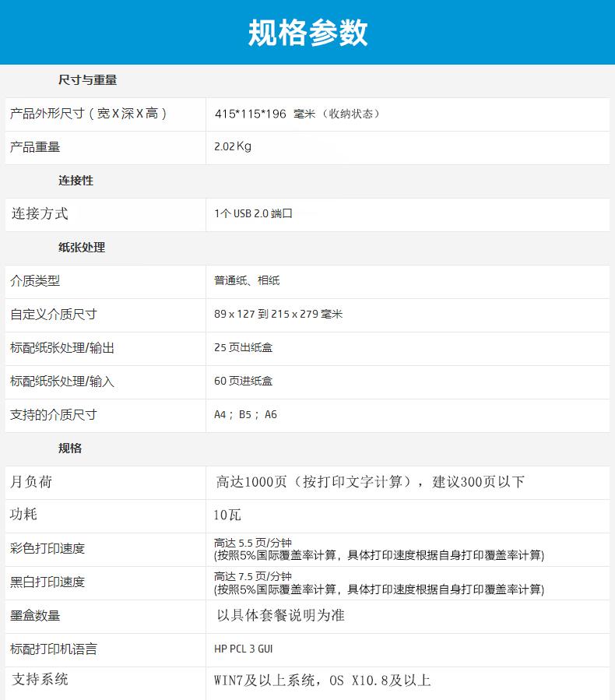
Task: Click the 60 页进纸盒 input value
Action: (x=243, y=381)
